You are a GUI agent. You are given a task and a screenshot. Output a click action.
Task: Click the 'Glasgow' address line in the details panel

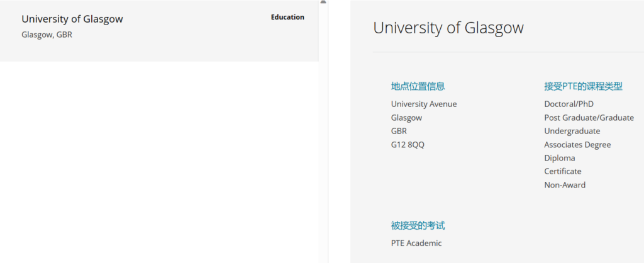click(x=407, y=118)
